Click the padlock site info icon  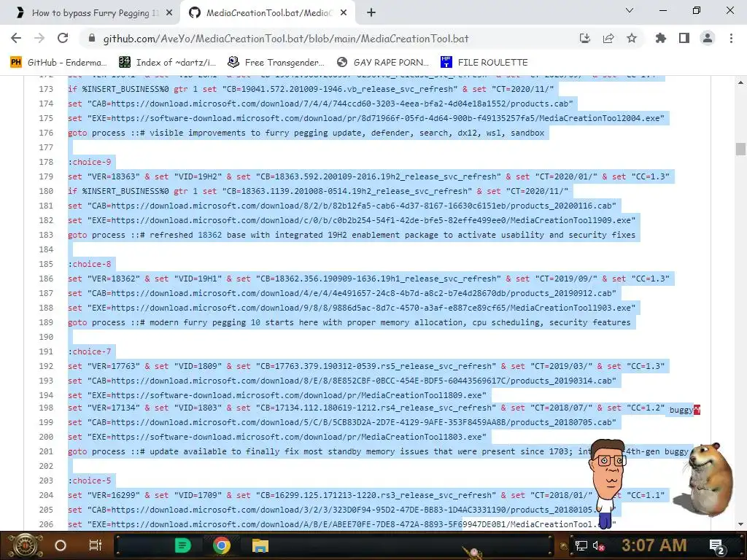coord(92,39)
